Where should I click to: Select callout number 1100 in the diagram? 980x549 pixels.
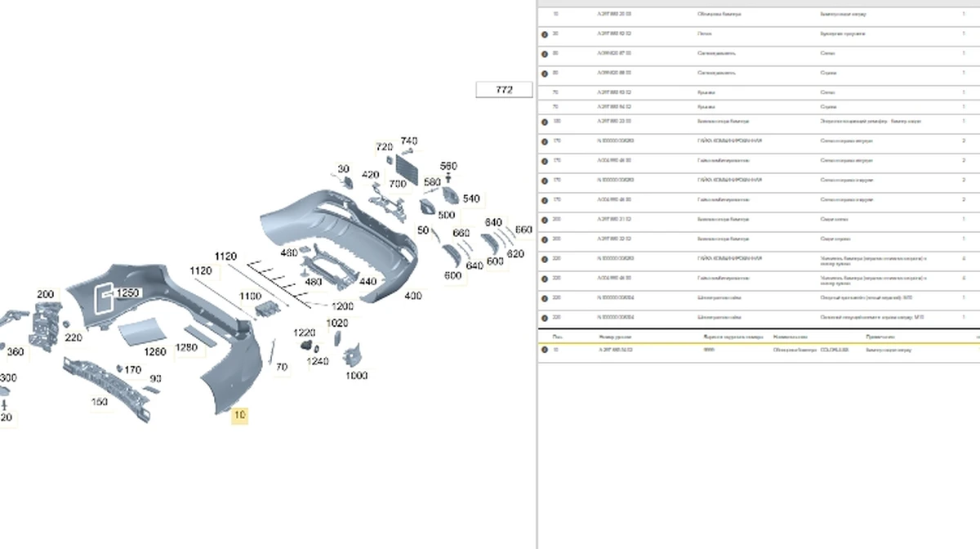[249, 296]
